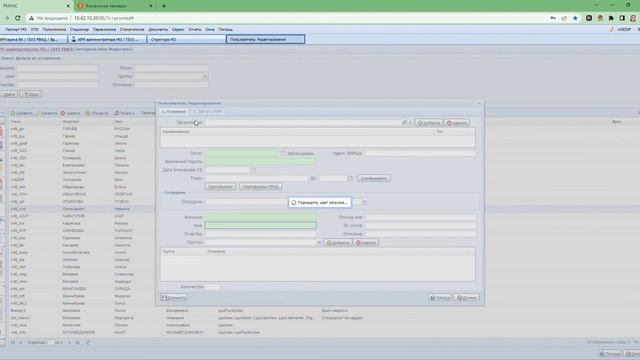
Task: Open the Поликлиника menu
Action: coord(54,29)
